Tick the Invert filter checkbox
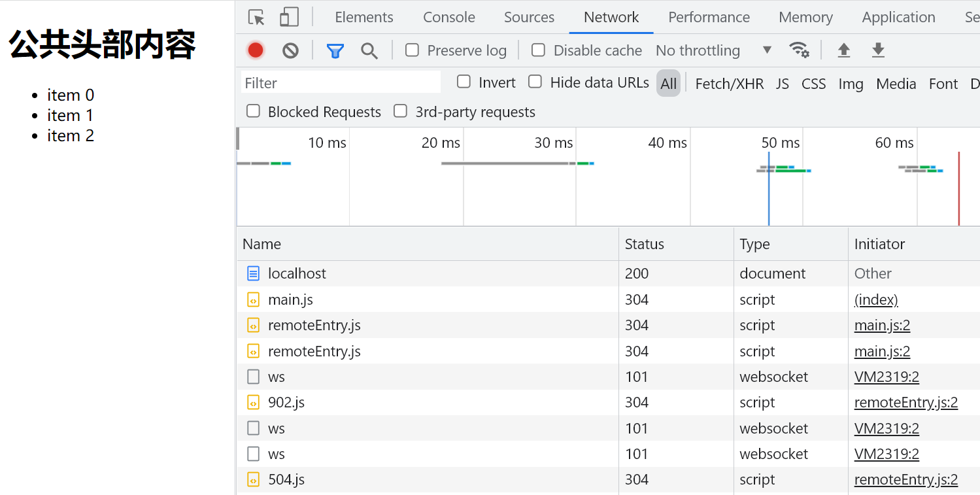Image resolution: width=980 pixels, height=495 pixels. 464,82
